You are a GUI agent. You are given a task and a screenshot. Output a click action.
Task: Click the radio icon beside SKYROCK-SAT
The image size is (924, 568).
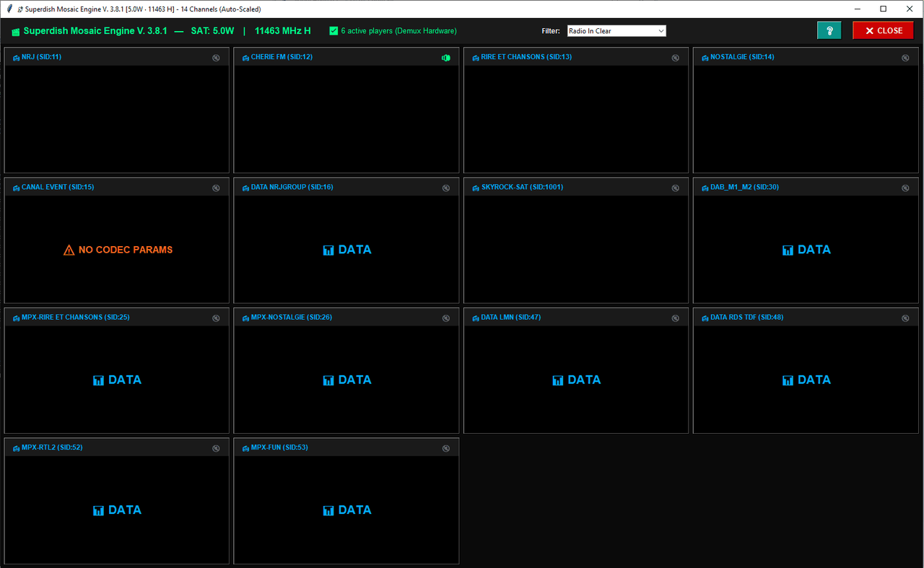pyautogui.click(x=476, y=188)
